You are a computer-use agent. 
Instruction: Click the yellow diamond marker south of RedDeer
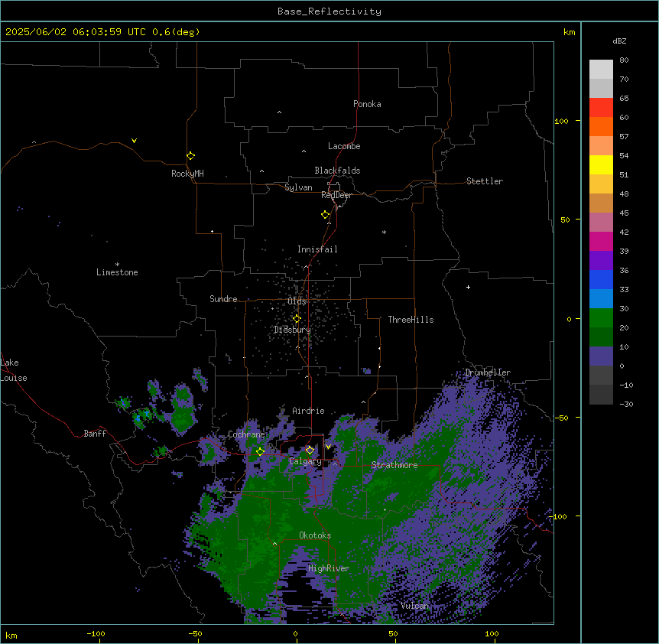coord(326,215)
